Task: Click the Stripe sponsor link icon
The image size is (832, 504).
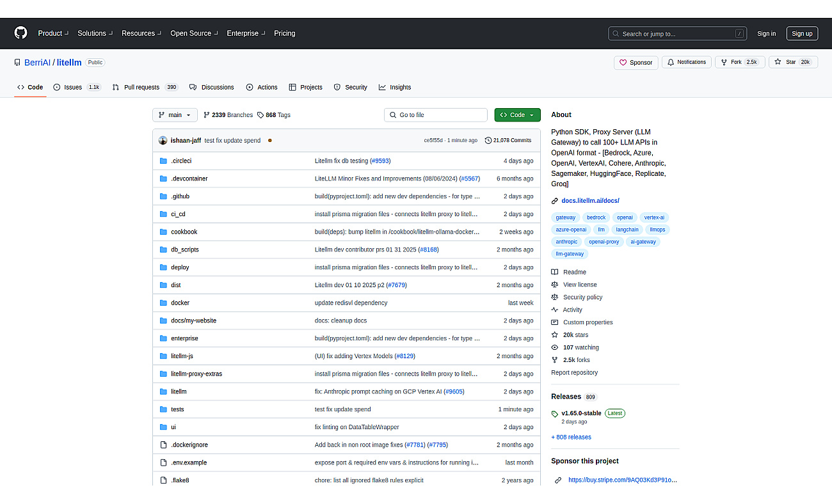Action: pyautogui.click(x=558, y=480)
